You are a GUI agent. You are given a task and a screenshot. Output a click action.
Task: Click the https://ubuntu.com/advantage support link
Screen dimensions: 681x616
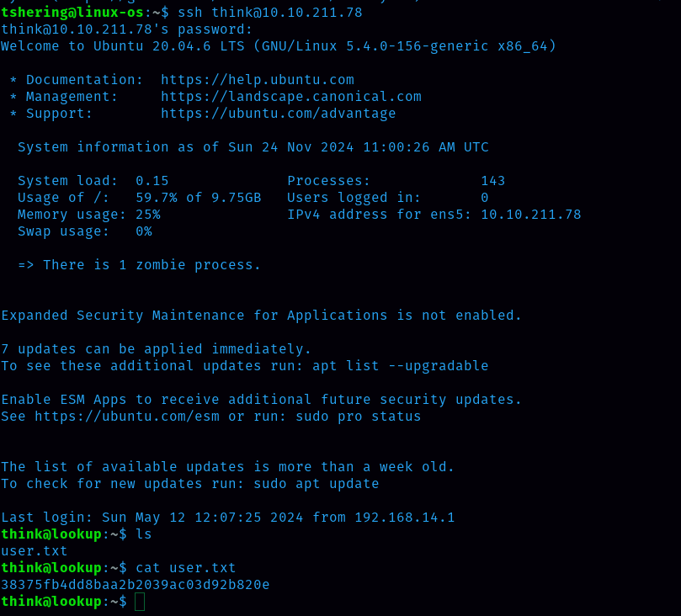[x=278, y=114]
